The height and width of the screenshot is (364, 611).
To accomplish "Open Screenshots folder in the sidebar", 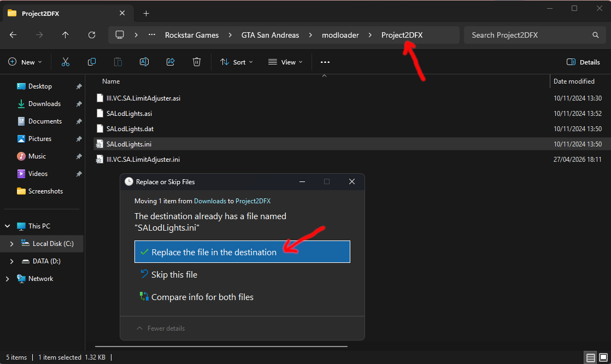I will click(45, 191).
